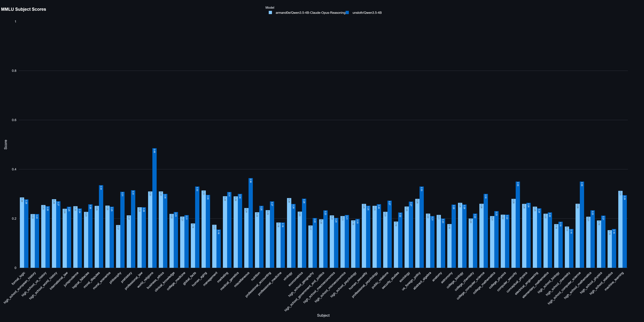
Task: Click the chart title MMLU Subject Scores
Action: tap(24, 9)
